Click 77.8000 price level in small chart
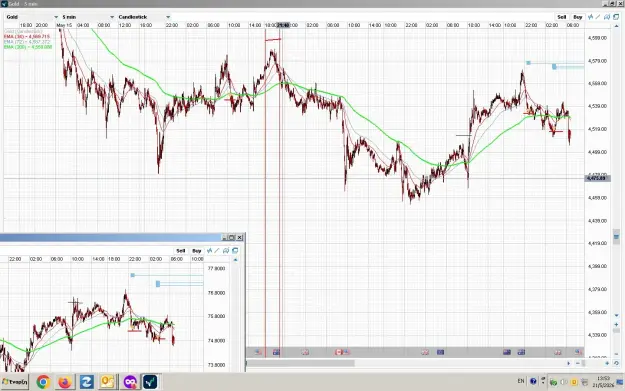The width and height of the screenshot is (625, 391). pos(216,269)
